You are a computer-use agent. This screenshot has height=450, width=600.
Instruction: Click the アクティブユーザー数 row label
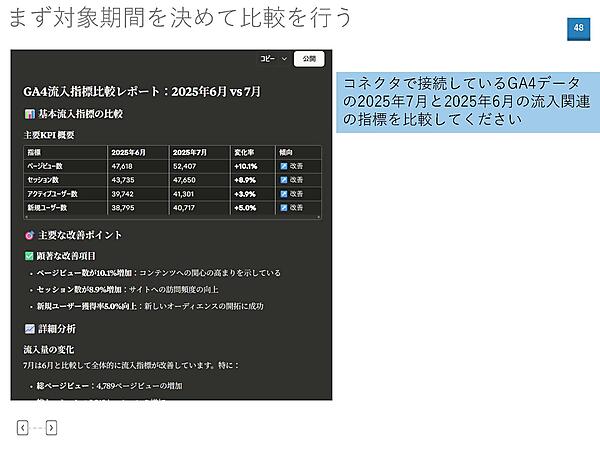pyautogui.click(x=52, y=194)
